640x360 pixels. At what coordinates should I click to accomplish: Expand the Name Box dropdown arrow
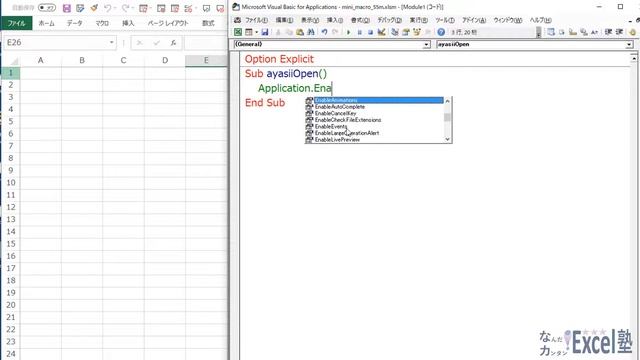pyautogui.click(x=111, y=42)
